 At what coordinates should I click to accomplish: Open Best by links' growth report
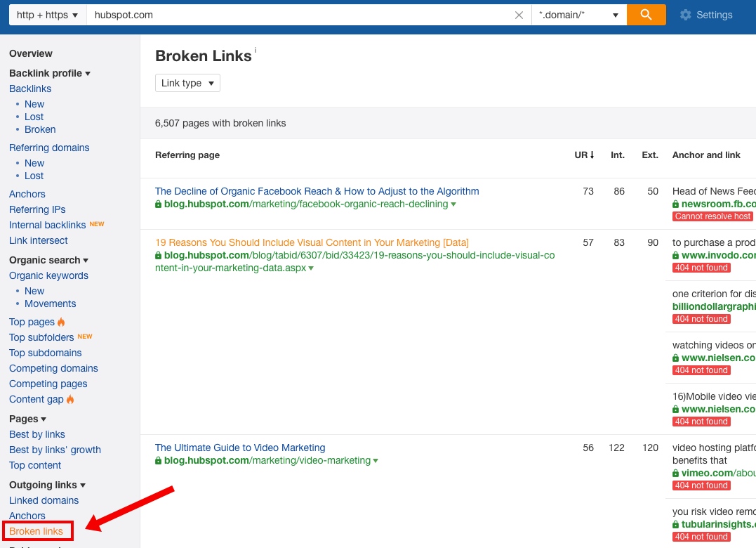(x=55, y=450)
